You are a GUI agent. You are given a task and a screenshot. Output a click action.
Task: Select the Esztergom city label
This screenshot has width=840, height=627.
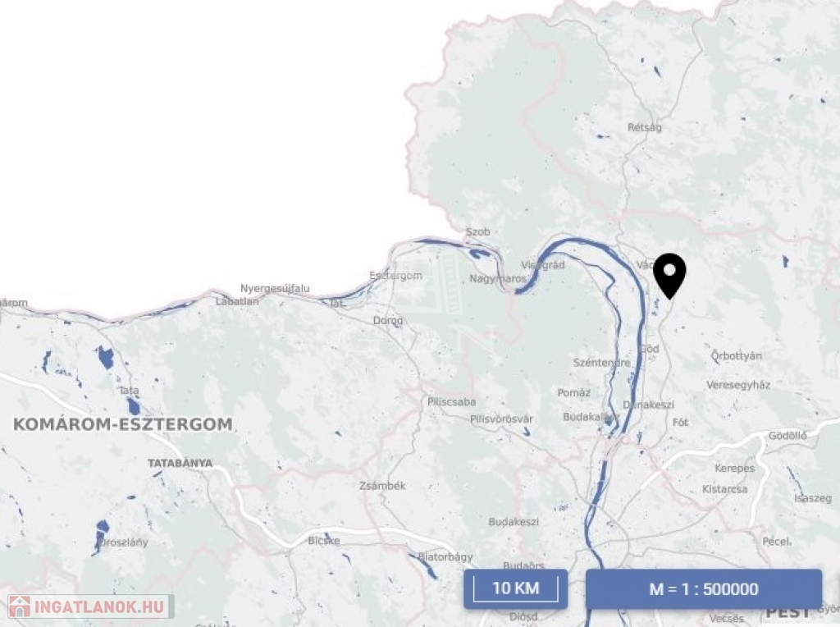(395, 276)
